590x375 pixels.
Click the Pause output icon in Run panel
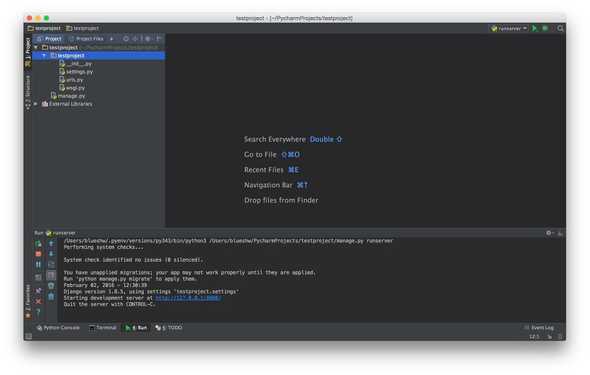[x=38, y=265]
